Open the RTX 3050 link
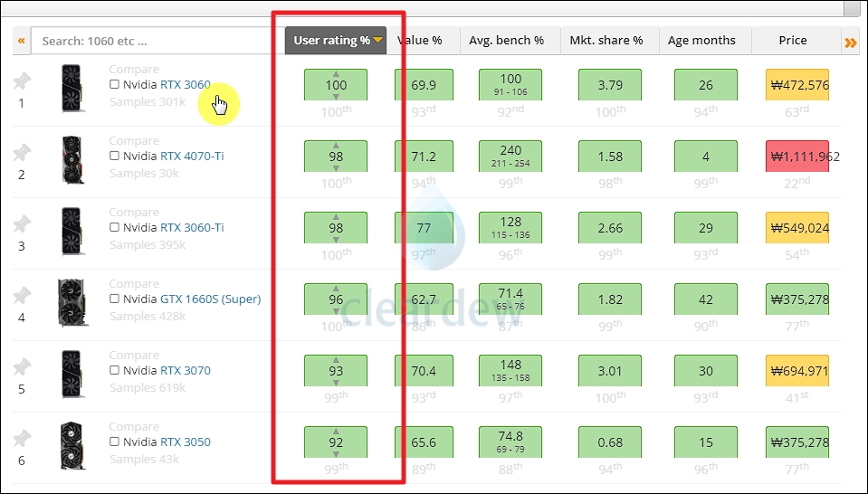 tap(186, 442)
